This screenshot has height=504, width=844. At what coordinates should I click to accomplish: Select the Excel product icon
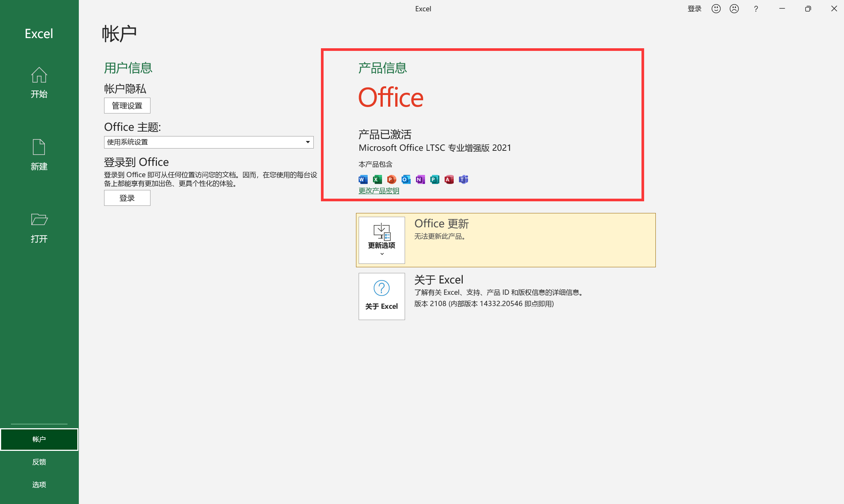pos(377,179)
